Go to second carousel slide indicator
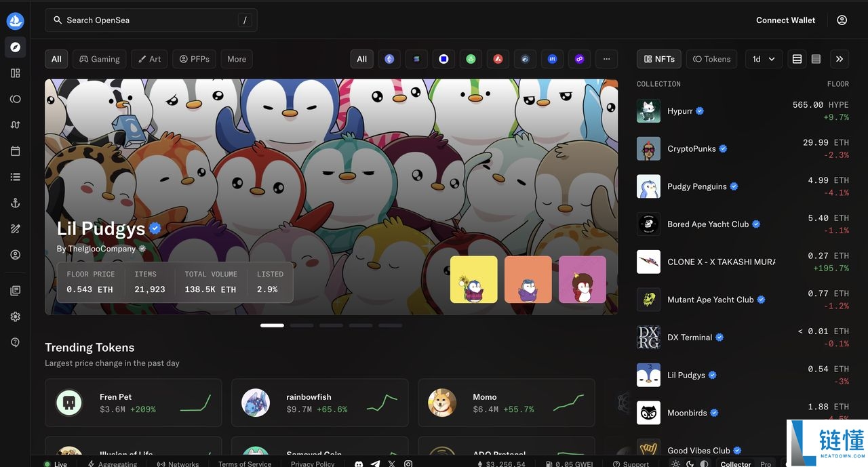 [x=302, y=325]
